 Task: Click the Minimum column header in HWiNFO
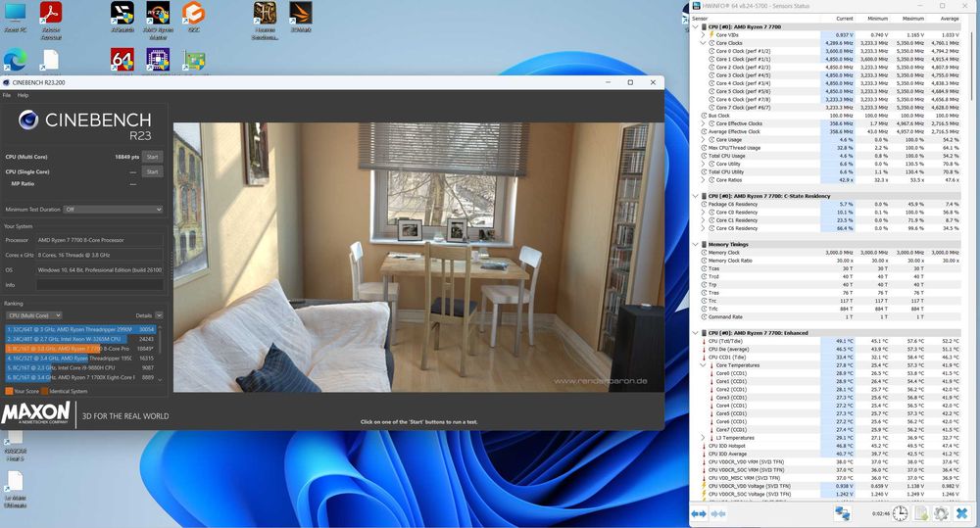[877, 19]
